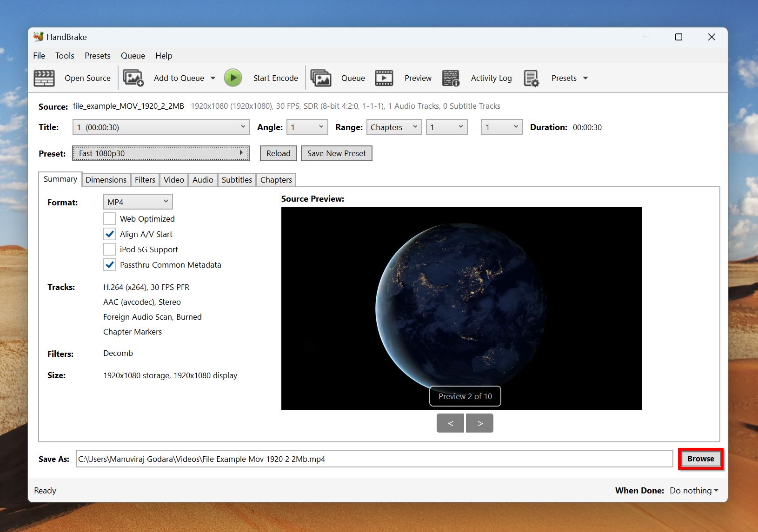Open the When Done 'Do nothing' dropdown
The width and height of the screenshot is (758, 532).
694,490
